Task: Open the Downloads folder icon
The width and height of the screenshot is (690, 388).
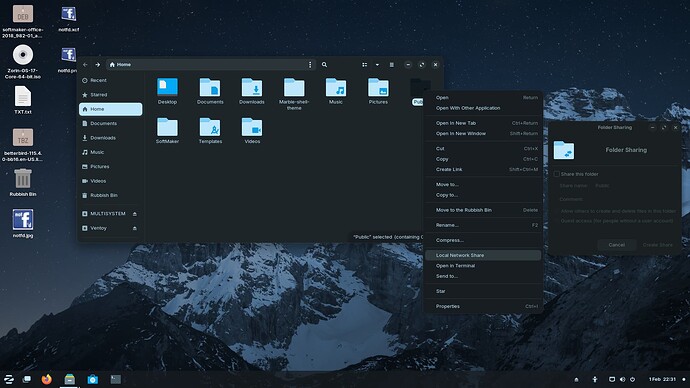Action: tap(252, 88)
